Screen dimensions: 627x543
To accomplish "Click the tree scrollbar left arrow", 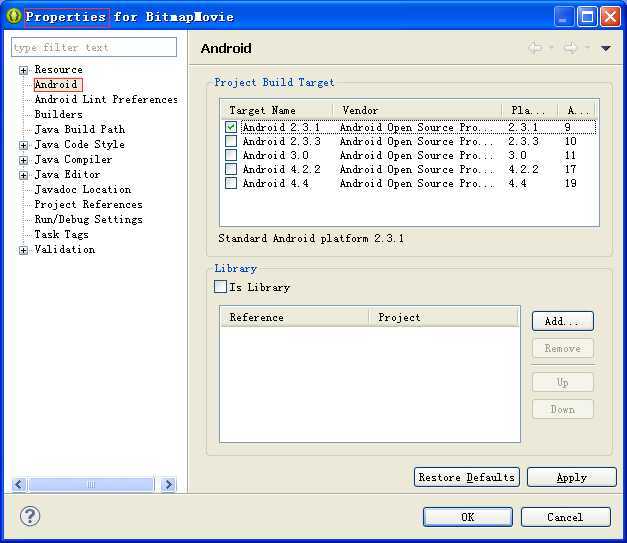I will tap(19, 485).
